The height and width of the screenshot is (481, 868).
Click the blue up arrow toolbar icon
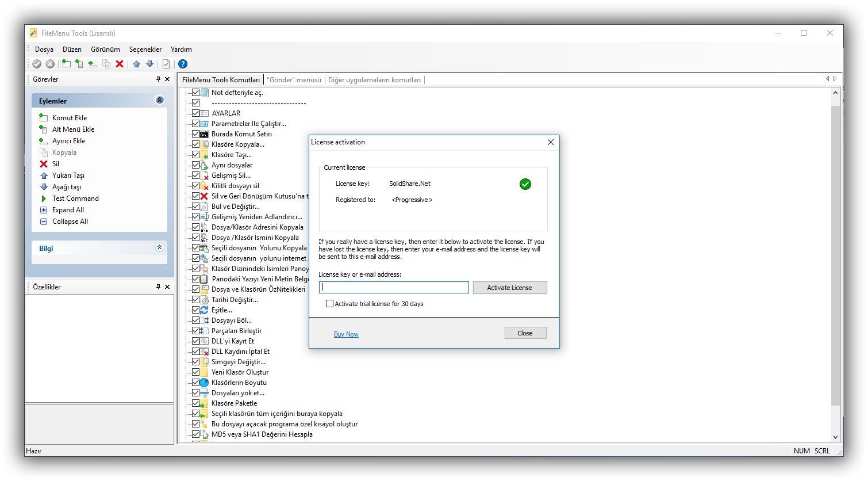point(136,64)
